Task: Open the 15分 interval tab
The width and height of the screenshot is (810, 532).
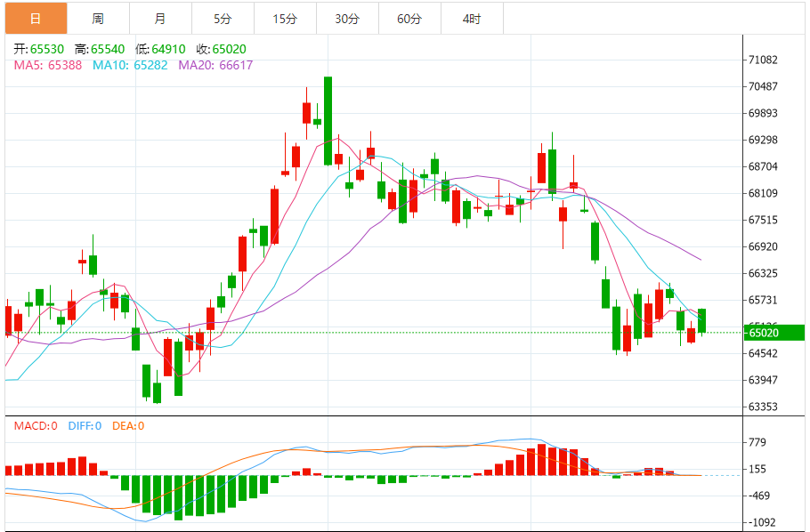Action: (285, 19)
